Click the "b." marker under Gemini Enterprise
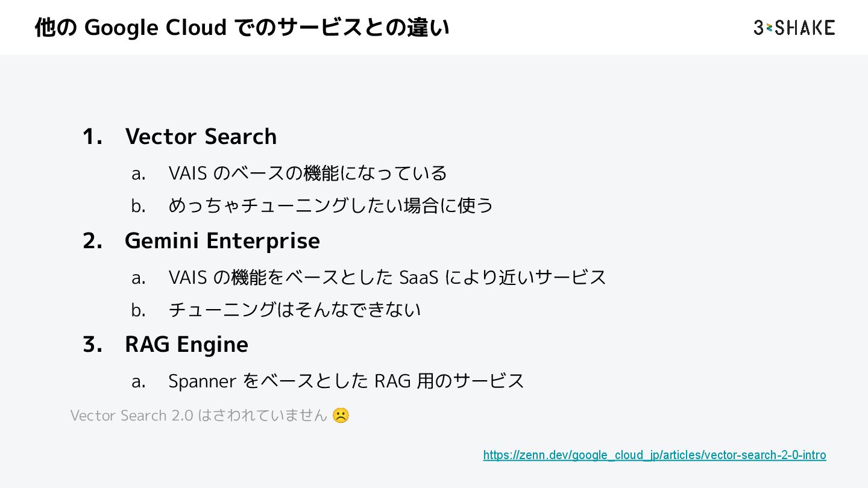The height and width of the screenshot is (488, 868). [x=139, y=311]
